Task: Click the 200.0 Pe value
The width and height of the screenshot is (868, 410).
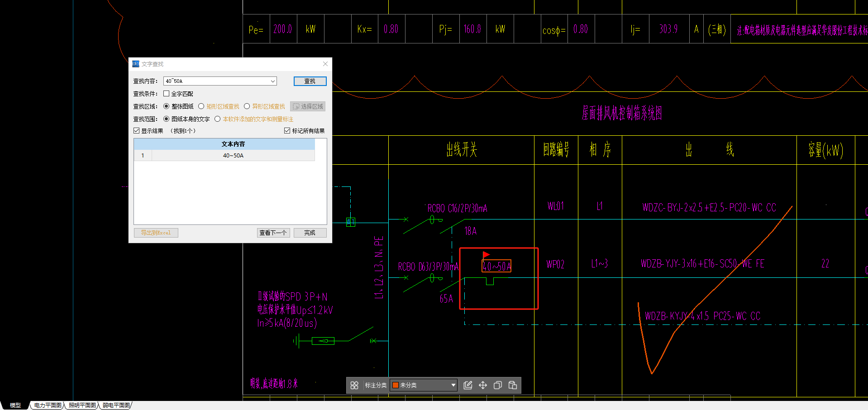Action: 282,29
